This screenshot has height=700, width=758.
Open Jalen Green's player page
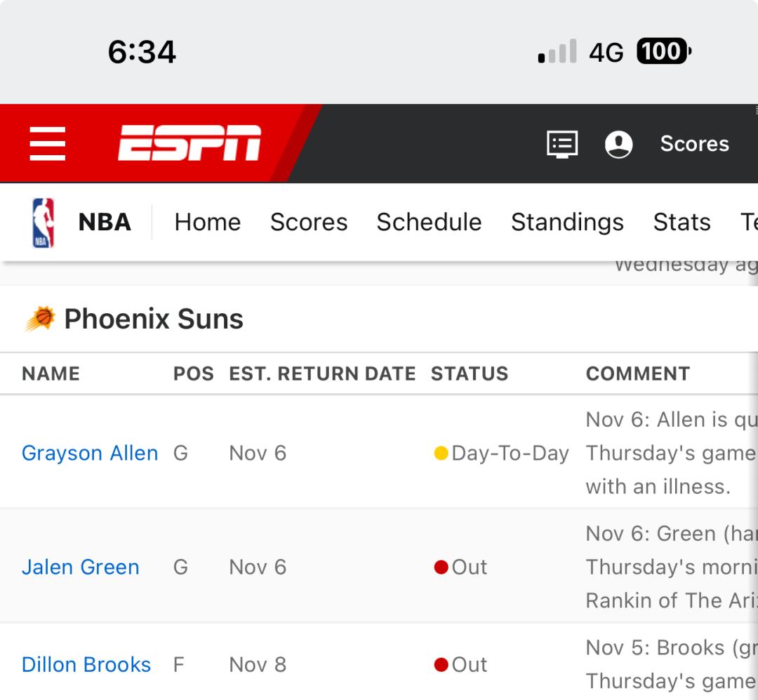(81, 567)
